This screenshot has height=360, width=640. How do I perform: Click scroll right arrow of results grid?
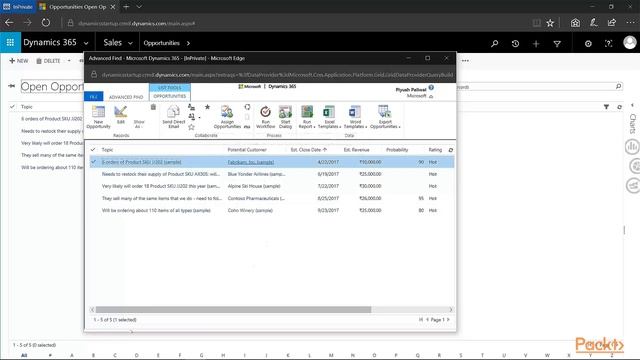(451, 309)
